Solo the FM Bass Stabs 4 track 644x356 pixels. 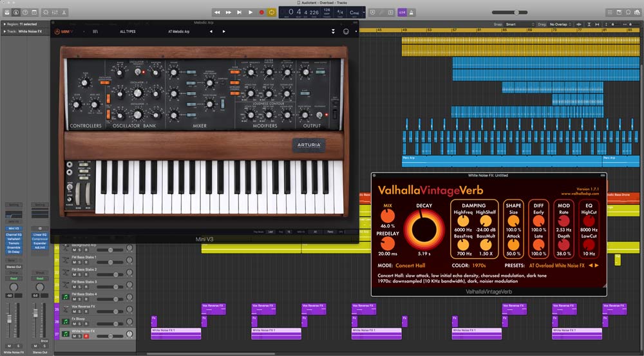(x=80, y=299)
